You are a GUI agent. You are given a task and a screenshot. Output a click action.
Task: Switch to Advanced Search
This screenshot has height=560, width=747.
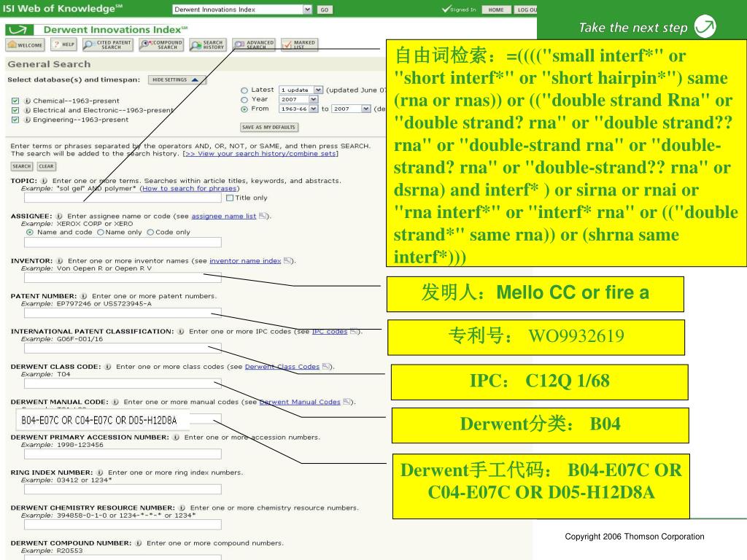(x=254, y=44)
